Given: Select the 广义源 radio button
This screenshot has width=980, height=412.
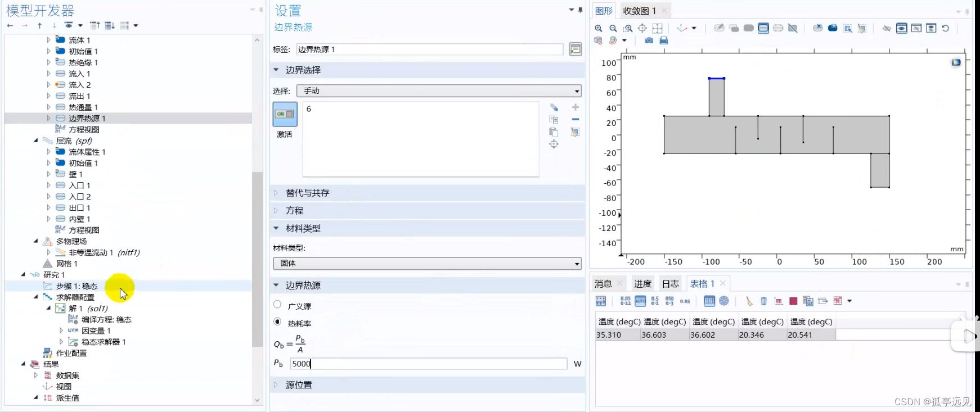Looking at the screenshot, I should point(277,305).
